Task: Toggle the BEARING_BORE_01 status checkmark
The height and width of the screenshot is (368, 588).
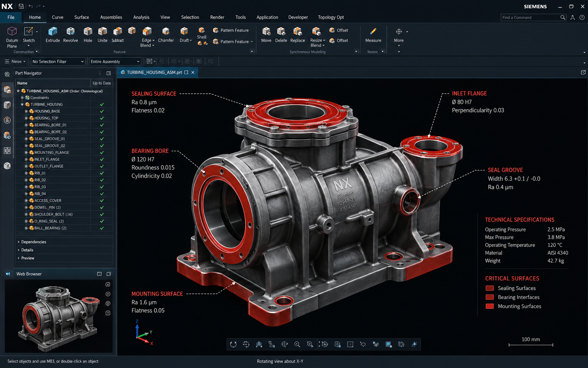Action: point(102,125)
